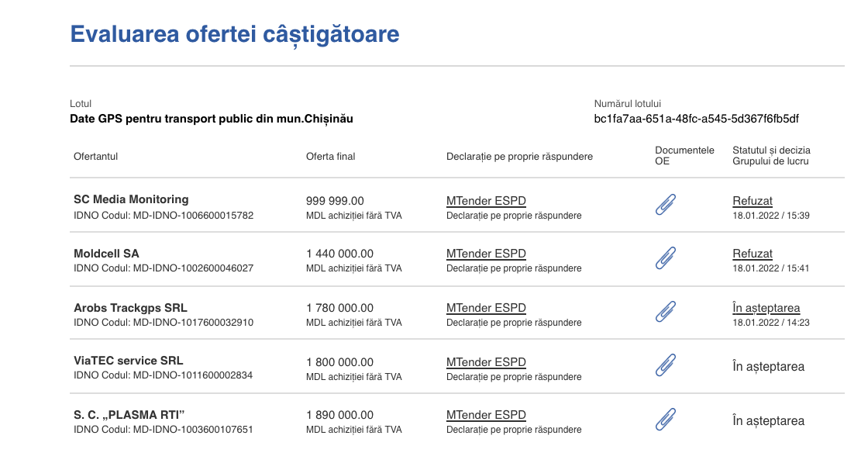Click În așteptarea status for Arobs Trackgps
This screenshot has width=868, height=470.
[x=766, y=308]
